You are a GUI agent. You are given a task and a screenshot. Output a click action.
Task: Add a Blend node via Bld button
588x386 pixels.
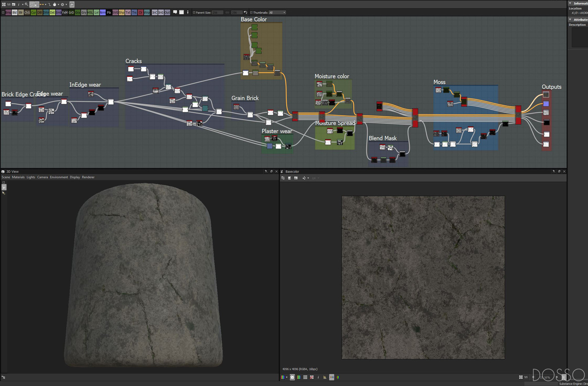click(14, 13)
